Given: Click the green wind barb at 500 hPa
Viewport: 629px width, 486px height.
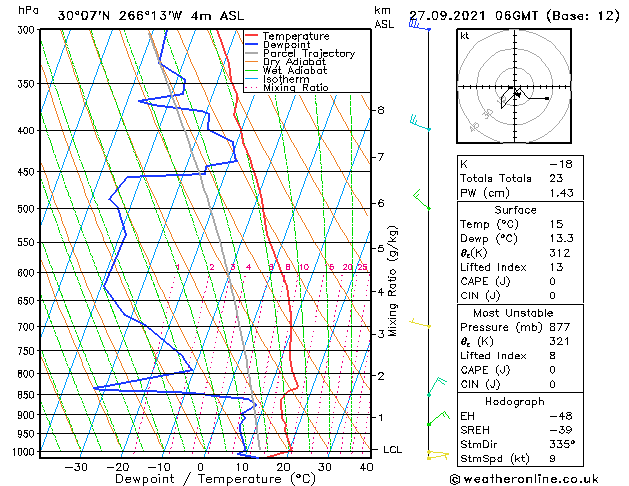Looking at the screenshot, I should (422, 199).
